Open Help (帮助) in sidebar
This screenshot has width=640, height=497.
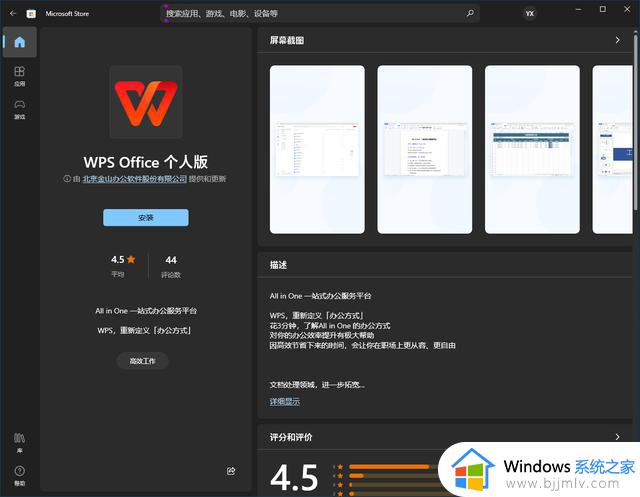20,476
